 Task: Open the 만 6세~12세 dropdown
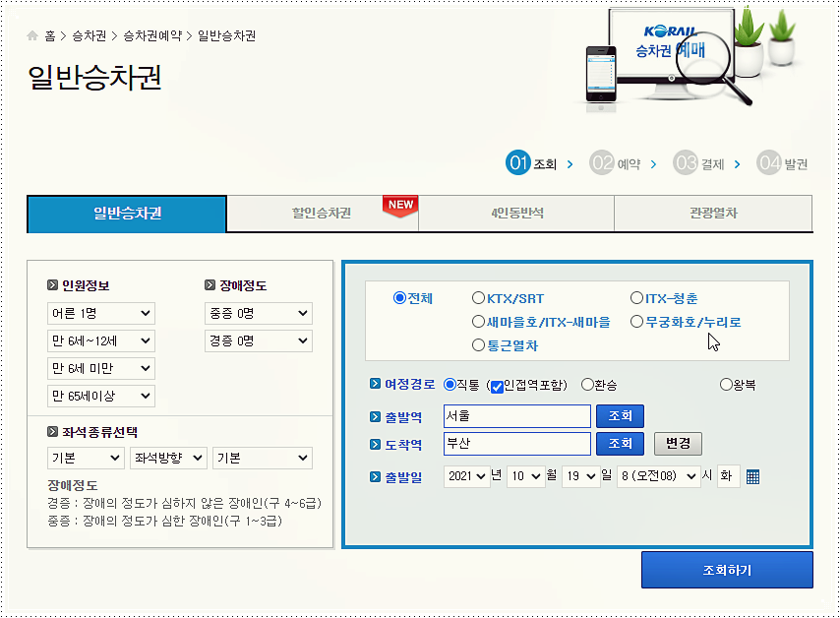pos(101,340)
